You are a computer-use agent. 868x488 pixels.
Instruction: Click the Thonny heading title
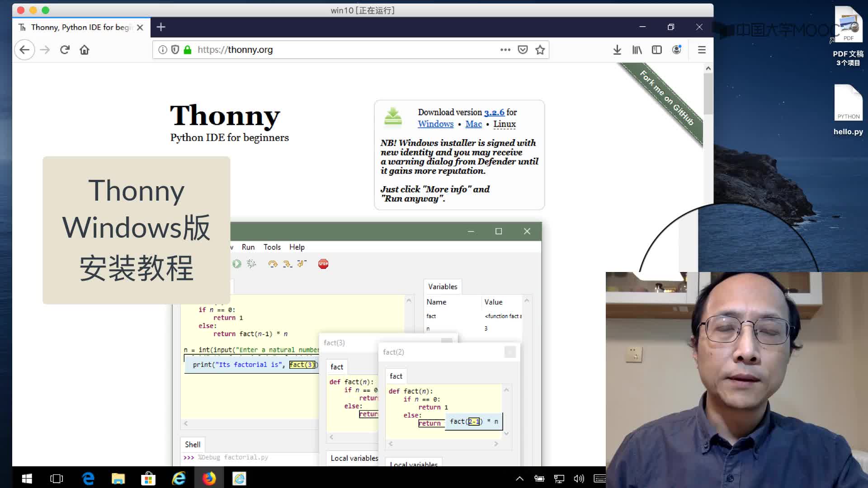[225, 116]
